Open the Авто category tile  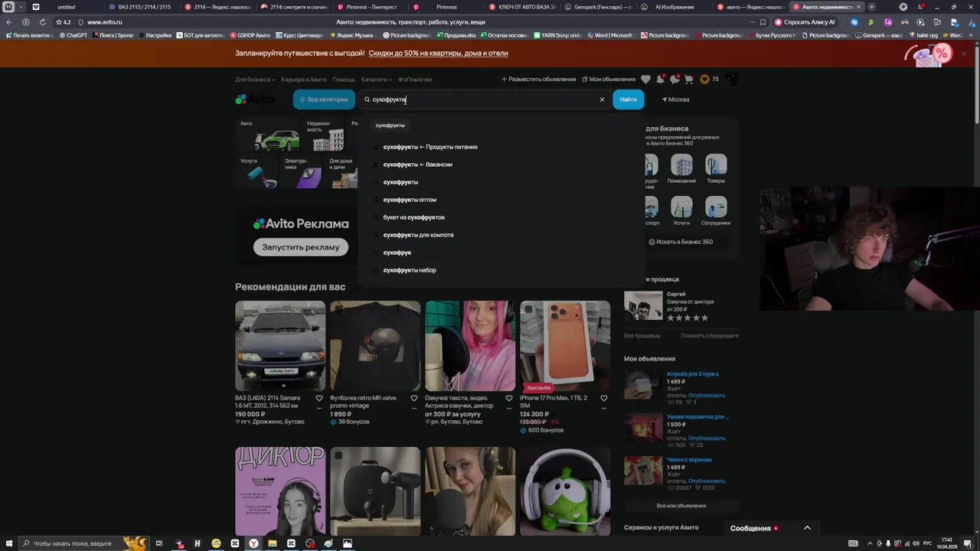pos(268,135)
